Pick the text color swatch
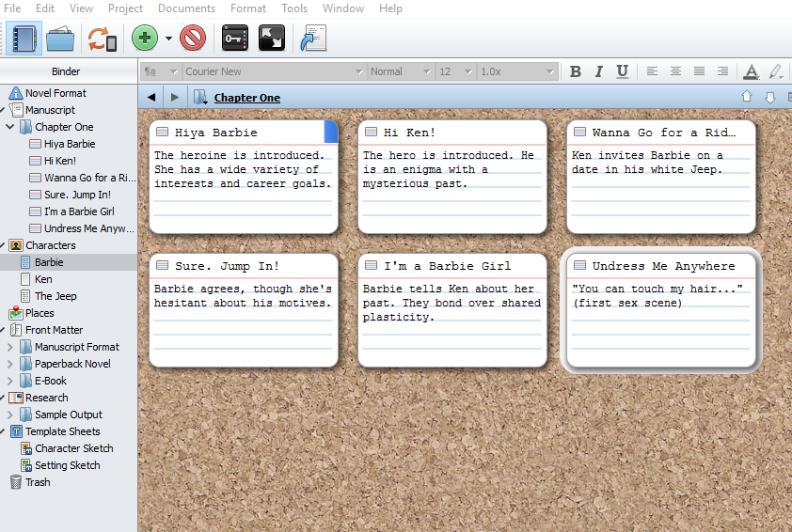 [x=752, y=71]
